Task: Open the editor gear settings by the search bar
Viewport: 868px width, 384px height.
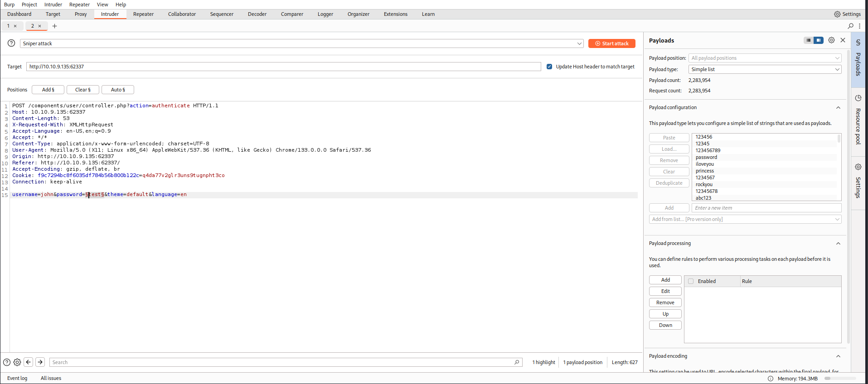Action: (x=17, y=362)
